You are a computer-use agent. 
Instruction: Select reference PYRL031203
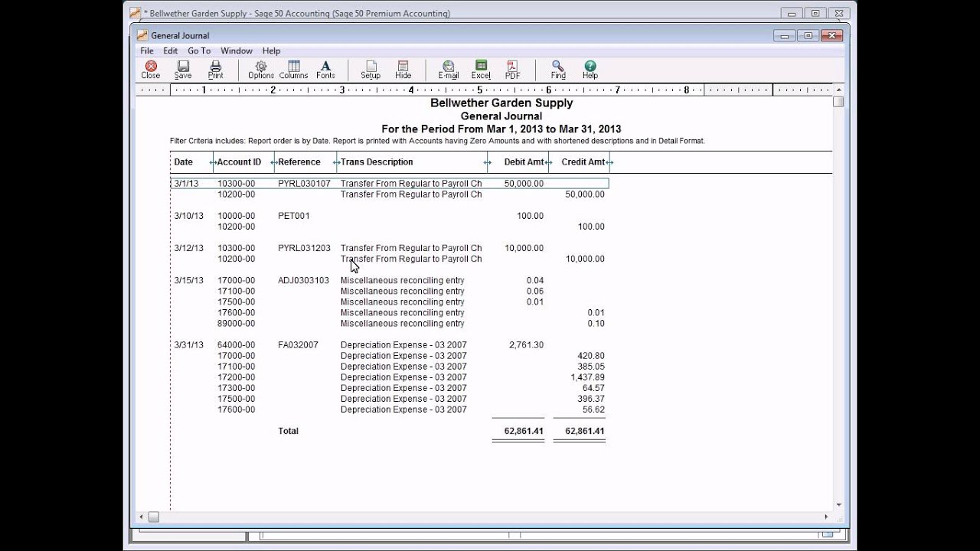(304, 248)
